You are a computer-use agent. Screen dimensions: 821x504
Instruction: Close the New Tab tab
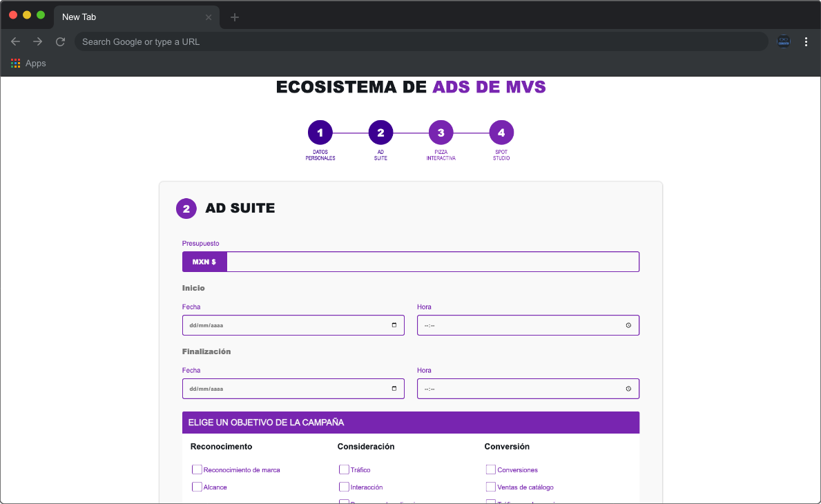209,17
